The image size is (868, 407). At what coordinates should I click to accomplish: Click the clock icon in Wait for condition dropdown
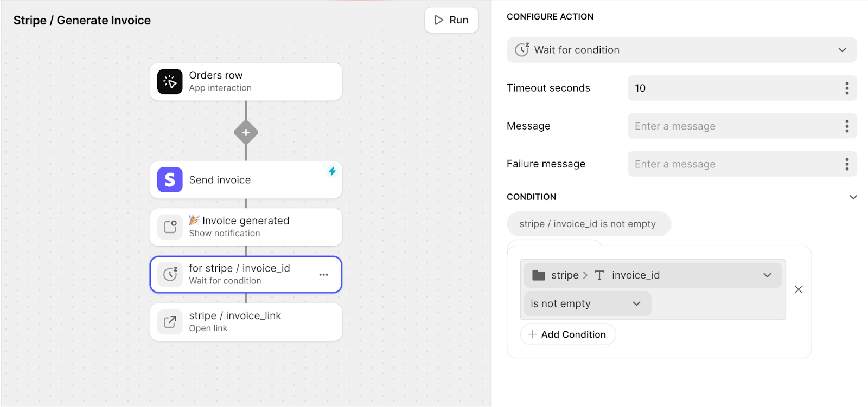[522, 49]
